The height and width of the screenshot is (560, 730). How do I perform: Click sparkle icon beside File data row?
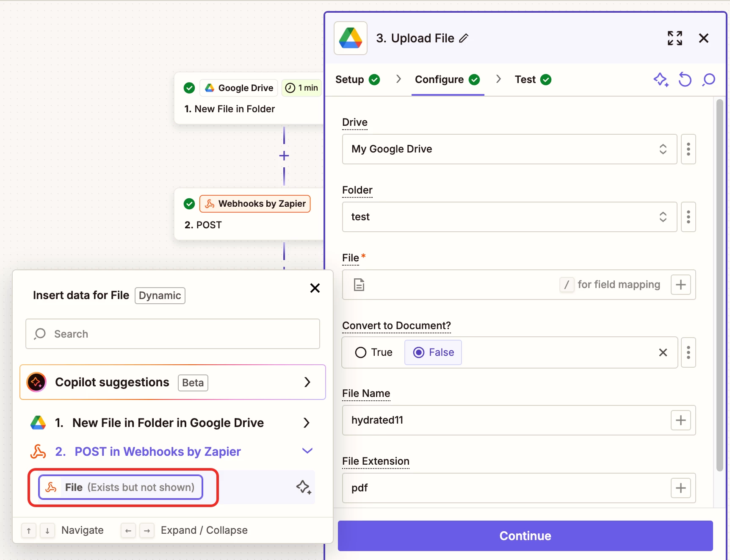tap(304, 487)
